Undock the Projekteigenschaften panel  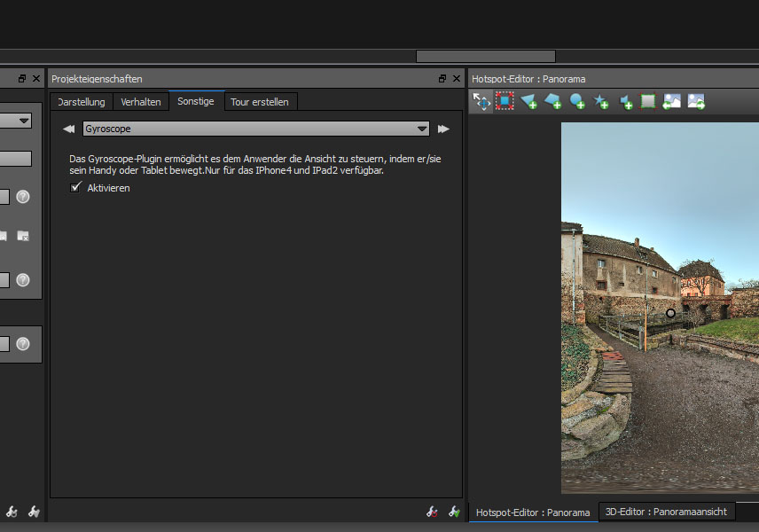tap(442, 79)
